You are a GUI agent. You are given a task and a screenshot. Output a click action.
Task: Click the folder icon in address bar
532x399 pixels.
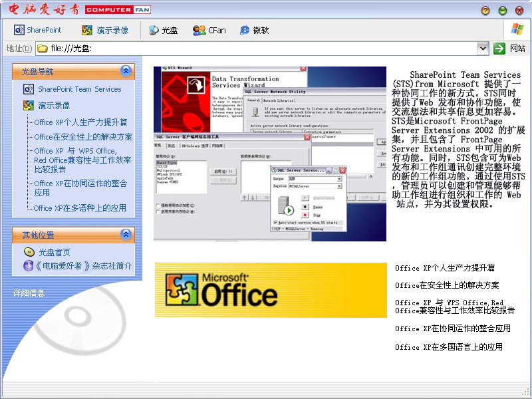[x=43, y=49]
